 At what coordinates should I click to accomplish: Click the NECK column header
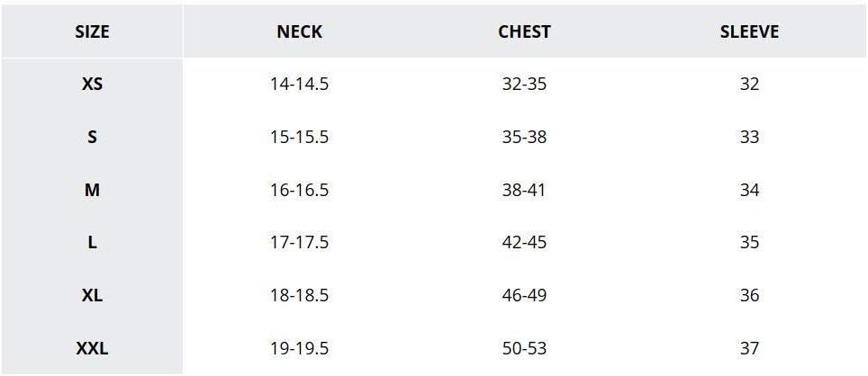tap(300, 32)
